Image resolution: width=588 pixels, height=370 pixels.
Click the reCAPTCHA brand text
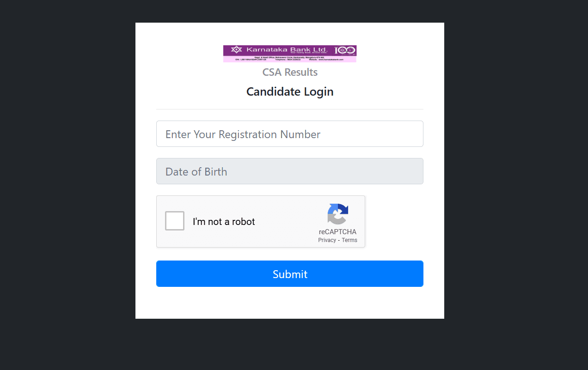[337, 232]
